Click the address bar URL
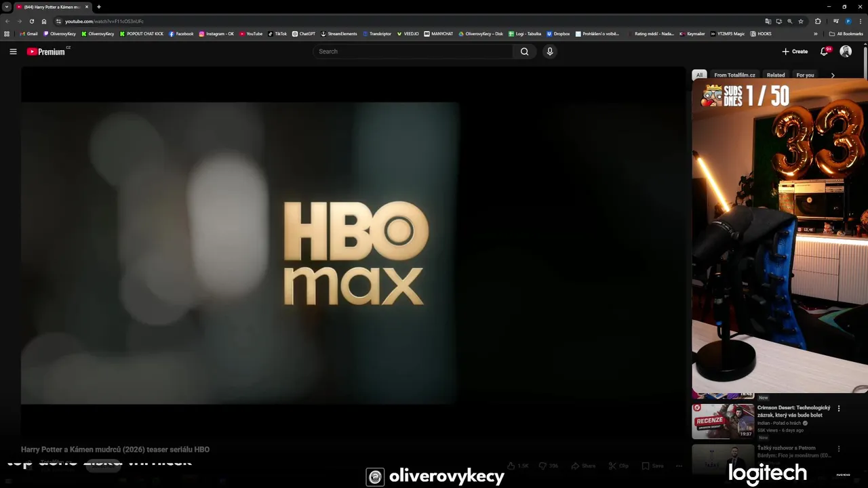 coord(104,21)
